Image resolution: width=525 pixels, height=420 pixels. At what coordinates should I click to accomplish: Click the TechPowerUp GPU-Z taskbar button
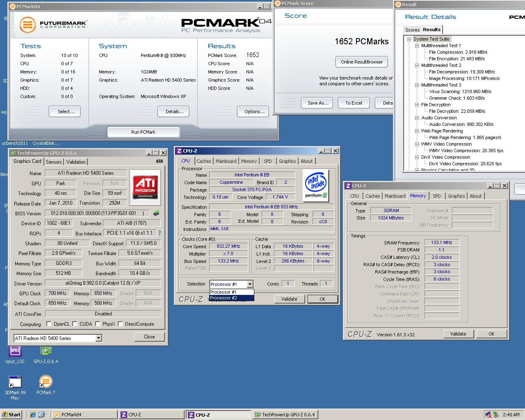click(285, 415)
